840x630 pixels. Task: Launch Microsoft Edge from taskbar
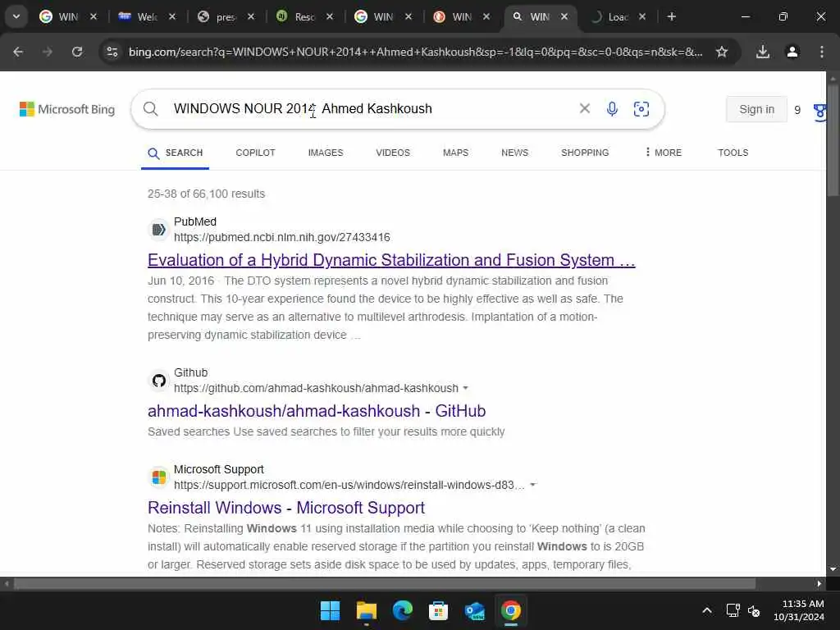coord(402,610)
